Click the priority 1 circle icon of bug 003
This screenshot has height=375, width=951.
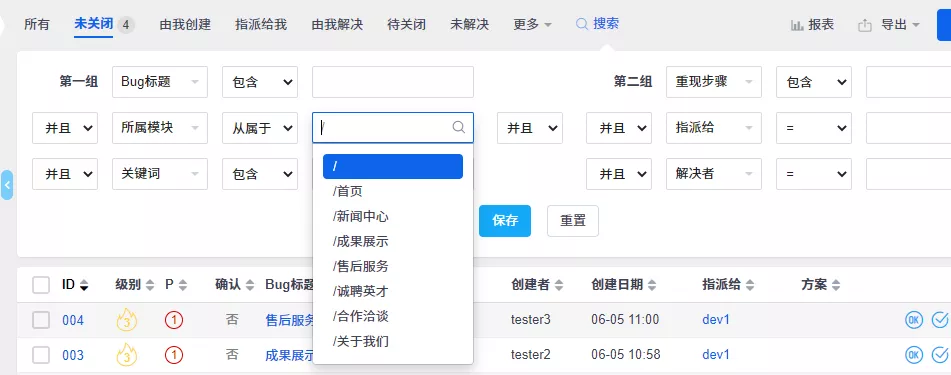click(x=174, y=355)
